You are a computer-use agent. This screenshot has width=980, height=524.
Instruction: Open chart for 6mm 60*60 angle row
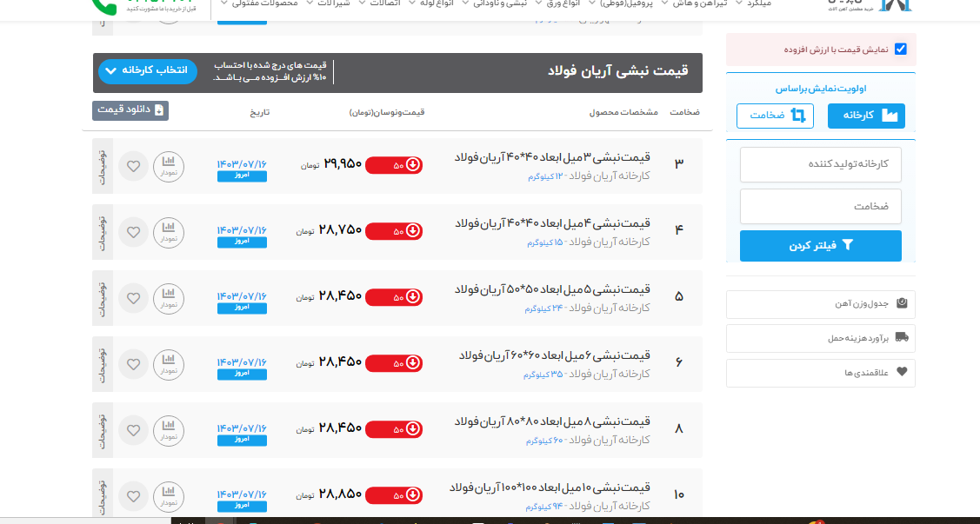click(x=169, y=364)
